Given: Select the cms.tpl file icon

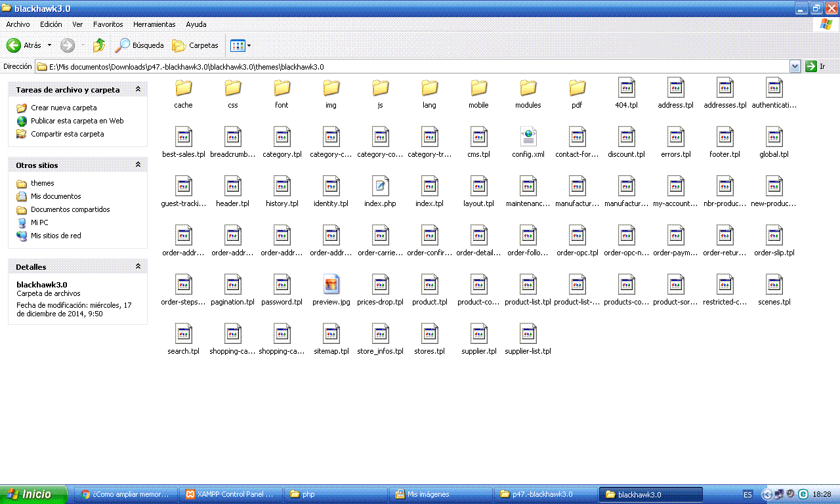Looking at the screenshot, I should coord(479,136).
